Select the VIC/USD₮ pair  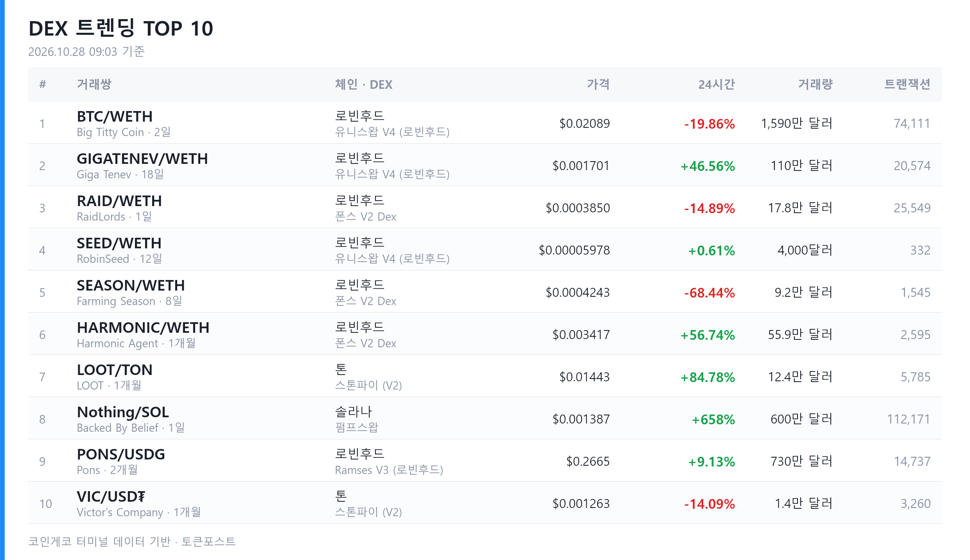(x=111, y=497)
